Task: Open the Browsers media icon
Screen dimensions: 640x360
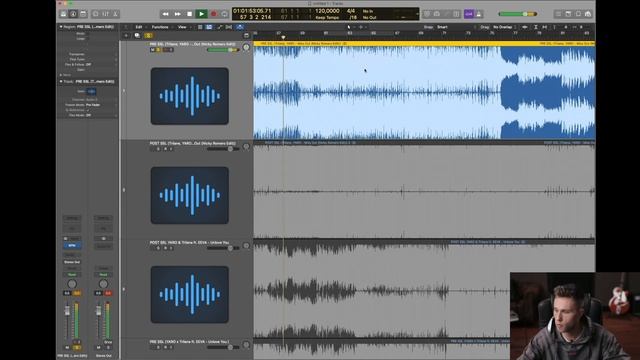Action: (588, 14)
